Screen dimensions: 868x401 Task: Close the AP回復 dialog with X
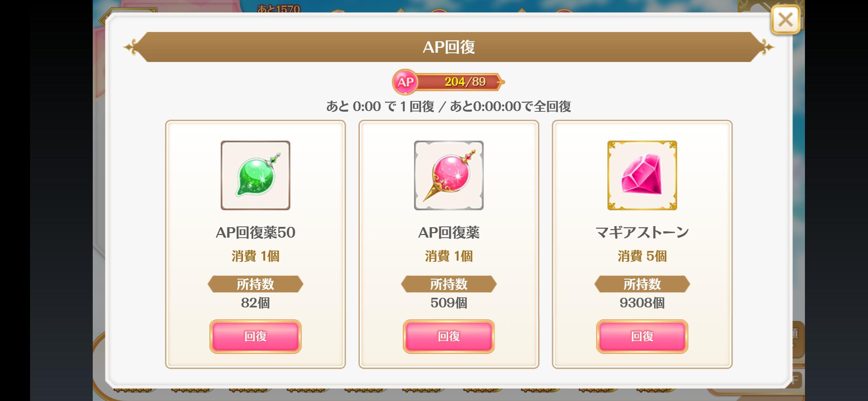(785, 20)
